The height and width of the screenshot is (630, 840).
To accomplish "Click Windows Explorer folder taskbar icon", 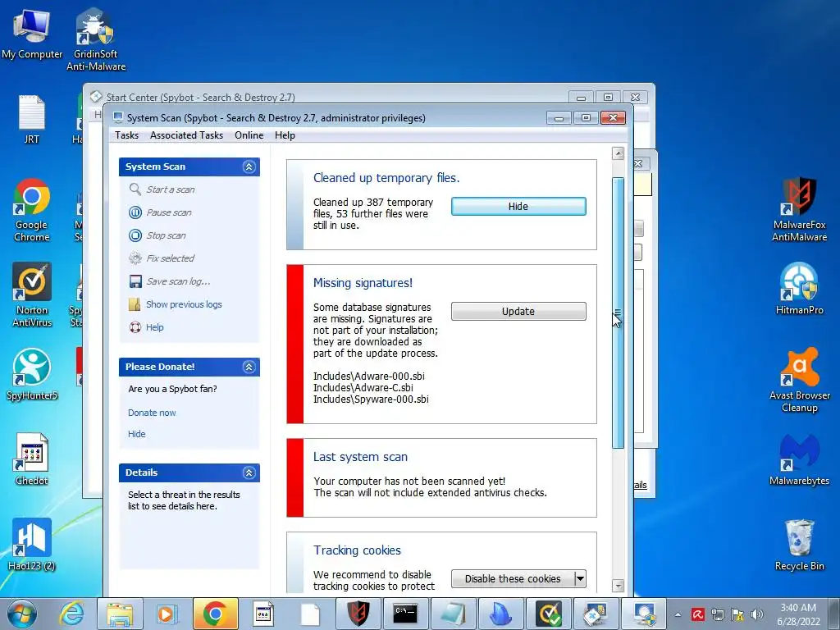I will (x=120, y=614).
